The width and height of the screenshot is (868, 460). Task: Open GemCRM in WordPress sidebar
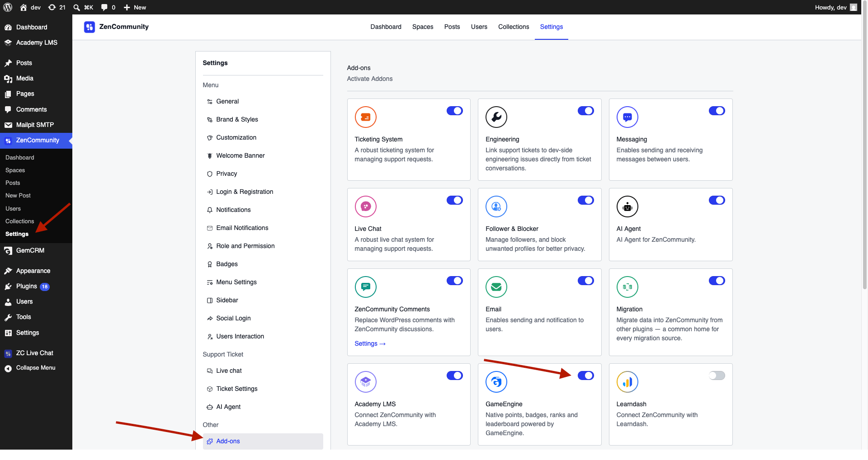(x=36, y=250)
